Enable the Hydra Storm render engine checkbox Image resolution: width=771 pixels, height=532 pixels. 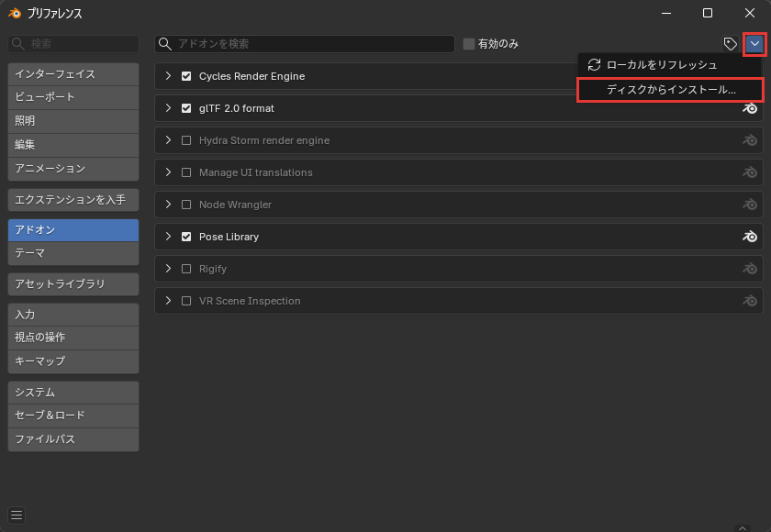tap(186, 140)
